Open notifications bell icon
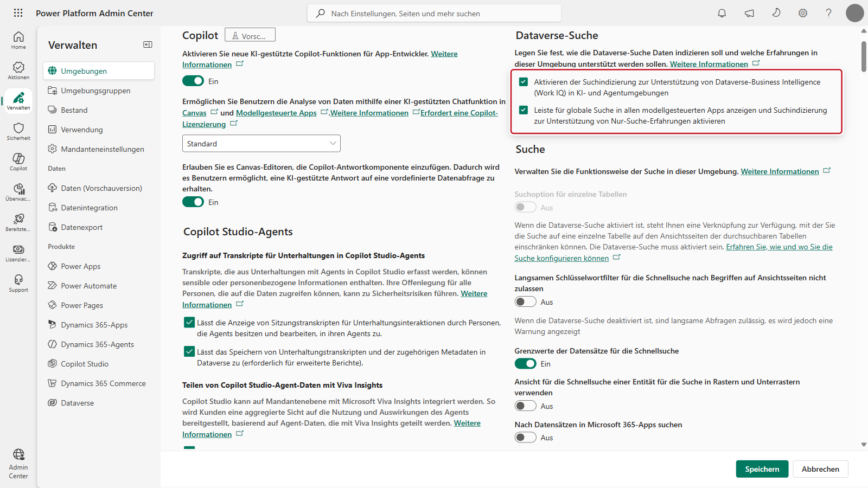This screenshot has height=488, width=868. pos(722,13)
